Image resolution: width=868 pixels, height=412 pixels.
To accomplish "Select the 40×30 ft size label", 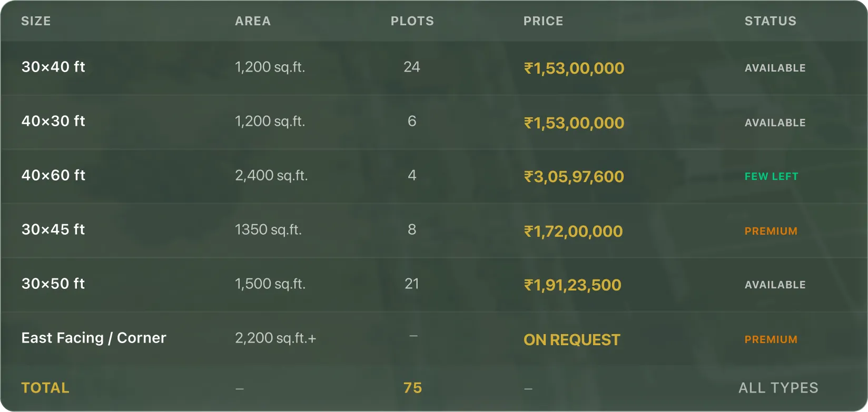I will [x=53, y=121].
